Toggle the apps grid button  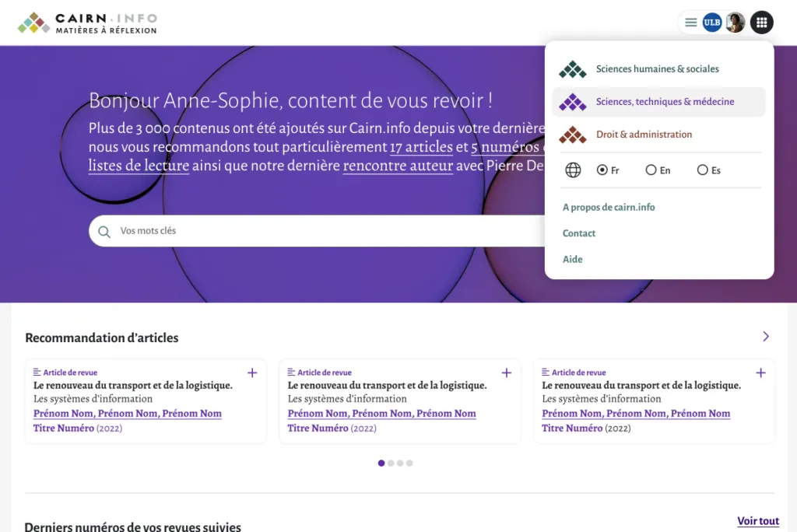pyautogui.click(x=761, y=23)
